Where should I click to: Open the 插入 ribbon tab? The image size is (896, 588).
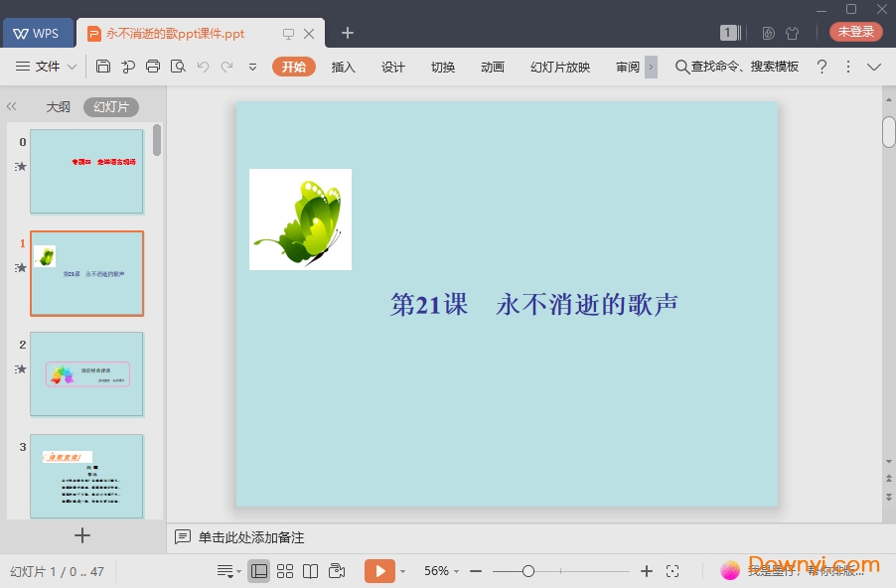coord(343,68)
